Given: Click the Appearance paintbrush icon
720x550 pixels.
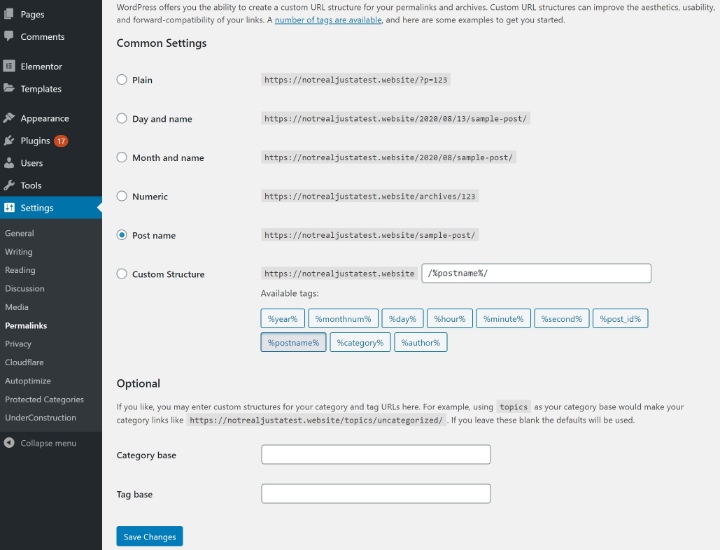Looking at the screenshot, I should pos(9,118).
